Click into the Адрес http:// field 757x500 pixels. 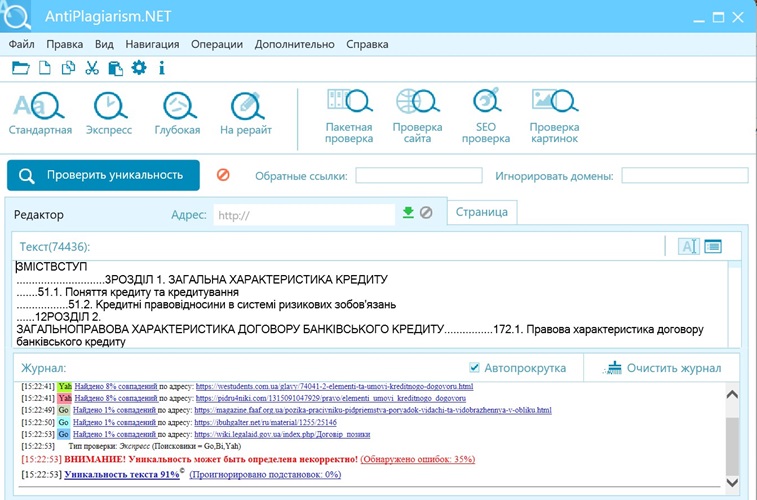pyautogui.click(x=304, y=215)
